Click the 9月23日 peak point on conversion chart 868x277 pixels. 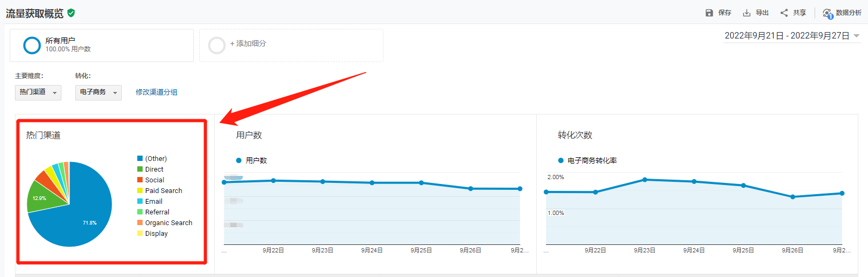(645, 180)
